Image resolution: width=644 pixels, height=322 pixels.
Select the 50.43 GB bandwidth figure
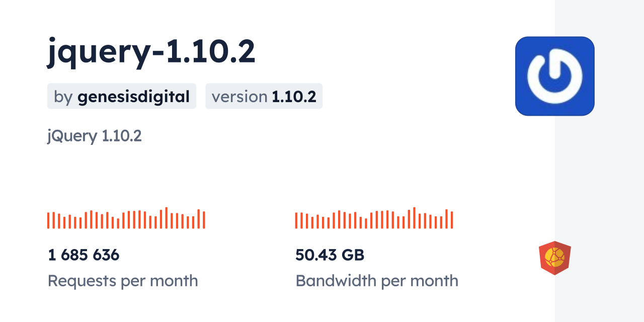[330, 255]
